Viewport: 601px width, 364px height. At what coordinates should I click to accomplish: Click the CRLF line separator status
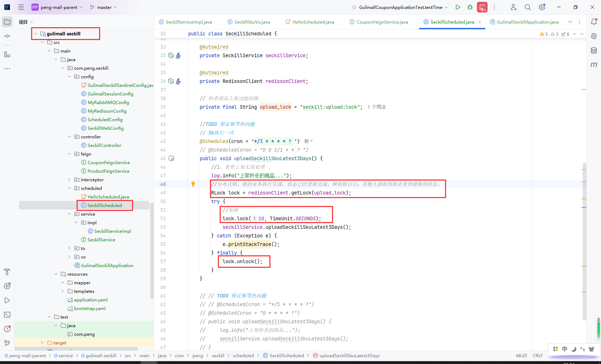coord(538,355)
